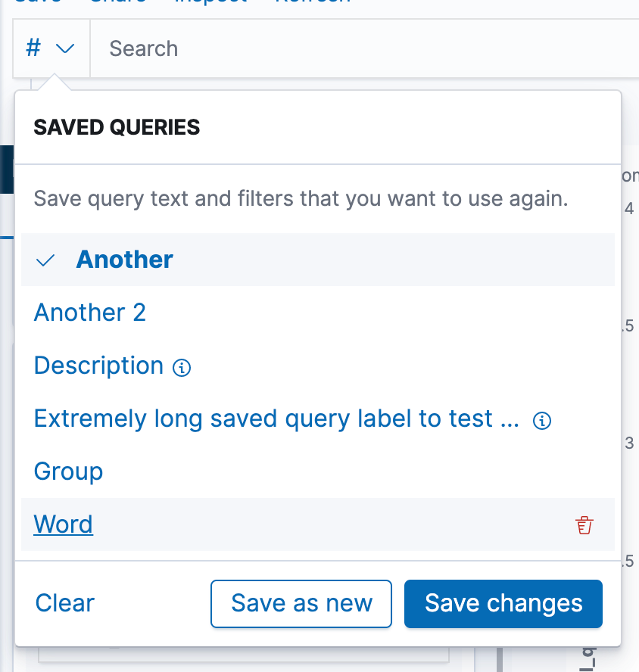Select the 'Word' saved query
639x672 pixels.
(64, 524)
